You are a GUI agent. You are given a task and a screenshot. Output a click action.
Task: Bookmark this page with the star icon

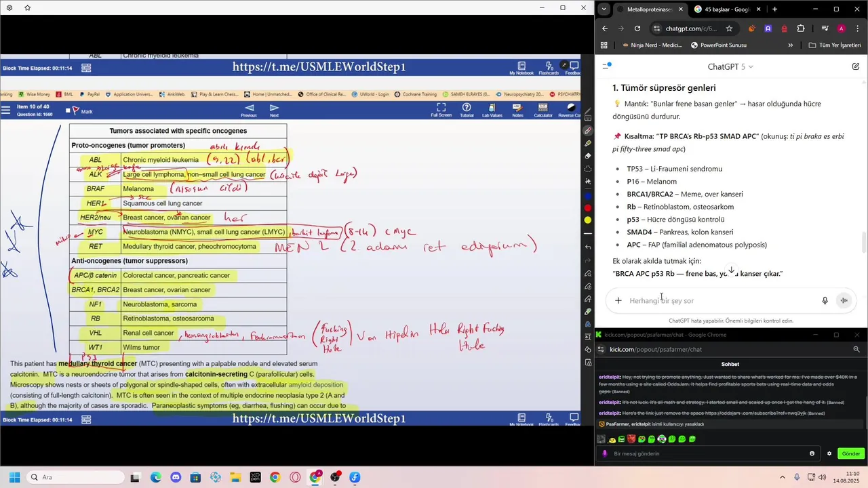click(x=729, y=28)
